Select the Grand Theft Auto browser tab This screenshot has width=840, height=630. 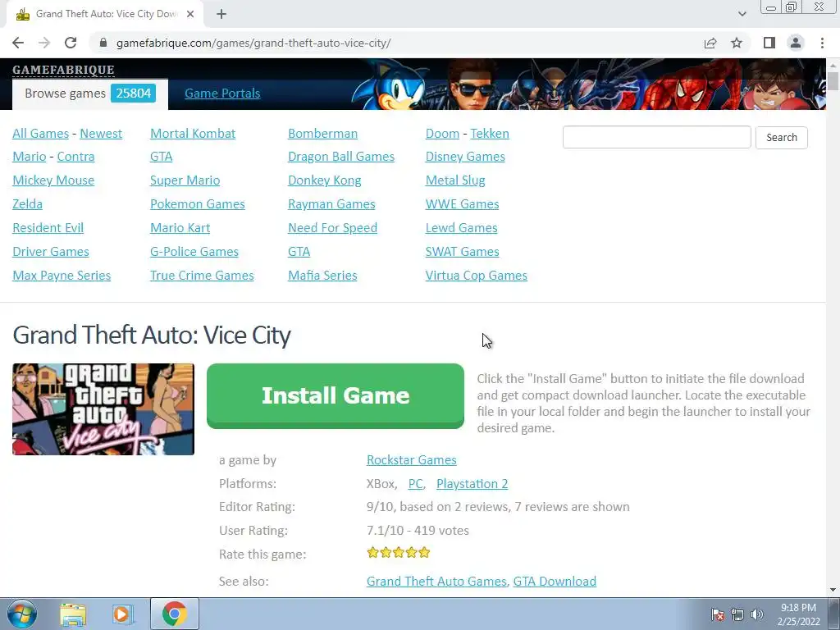105,14
